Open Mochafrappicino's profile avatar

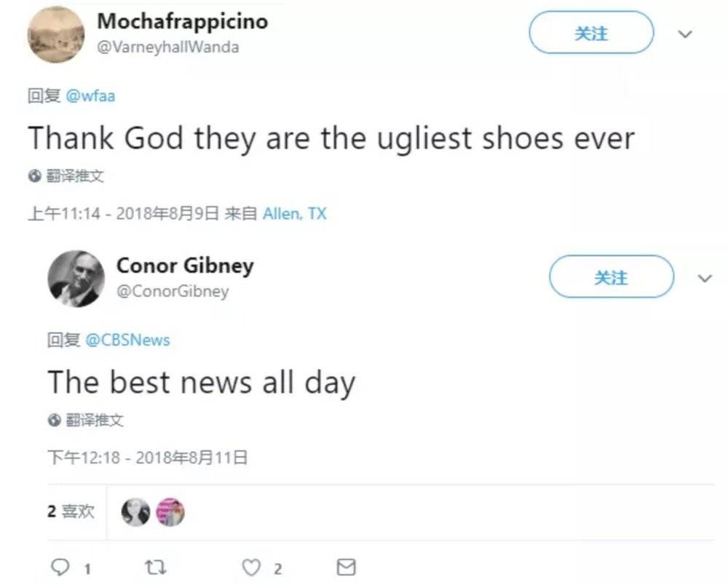pos(56,34)
